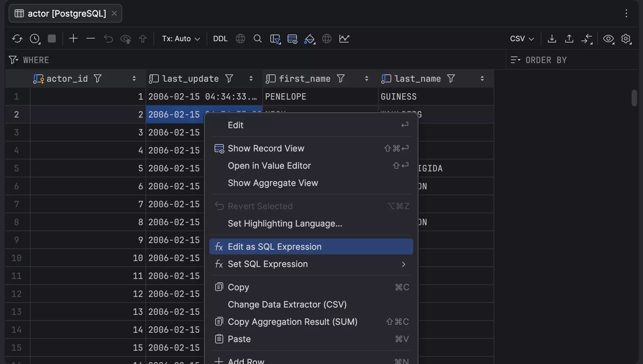Image resolution: width=643 pixels, height=364 pixels.
Task: Open the chart view icon
Action: (x=344, y=39)
